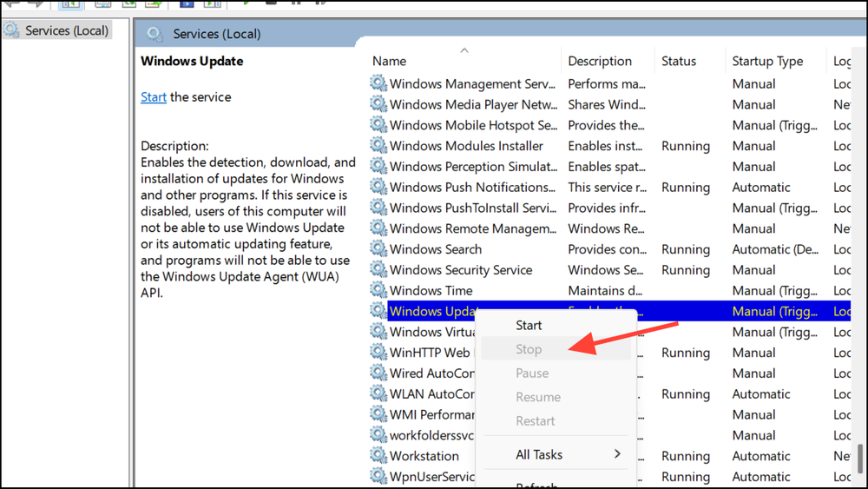Click 'Manual (Trigg...' startup type of Windows Time
Viewport: 868px width, 489px height.
click(774, 290)
